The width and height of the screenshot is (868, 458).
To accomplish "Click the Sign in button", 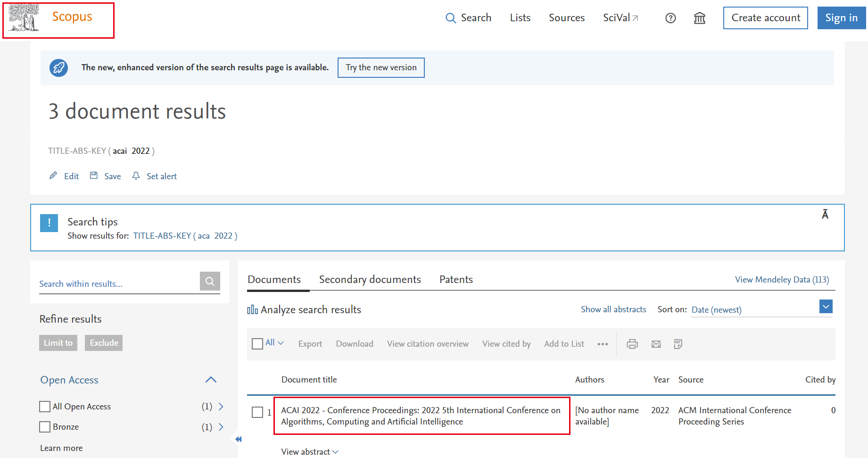I will tap(842, 18).
